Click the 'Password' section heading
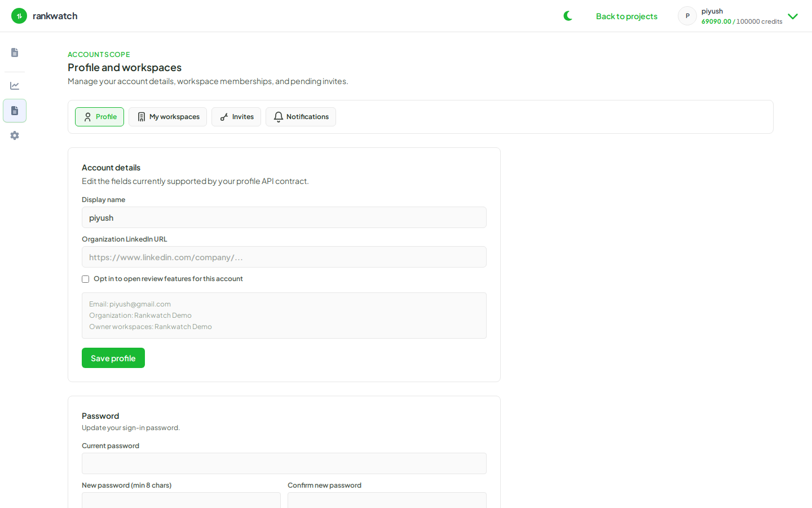Viewport: 812px width, 508px height. point(100,416)
